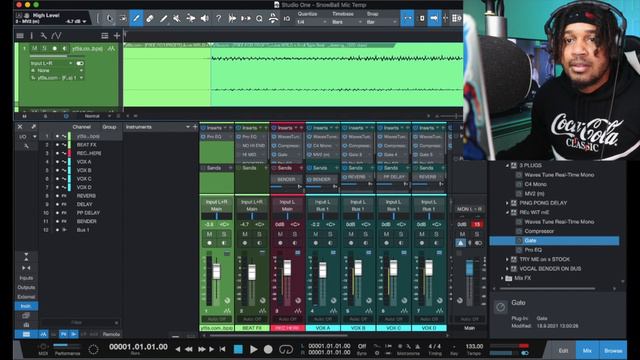
Task: Click the Rewind transport button
Action: click(188, 349)
